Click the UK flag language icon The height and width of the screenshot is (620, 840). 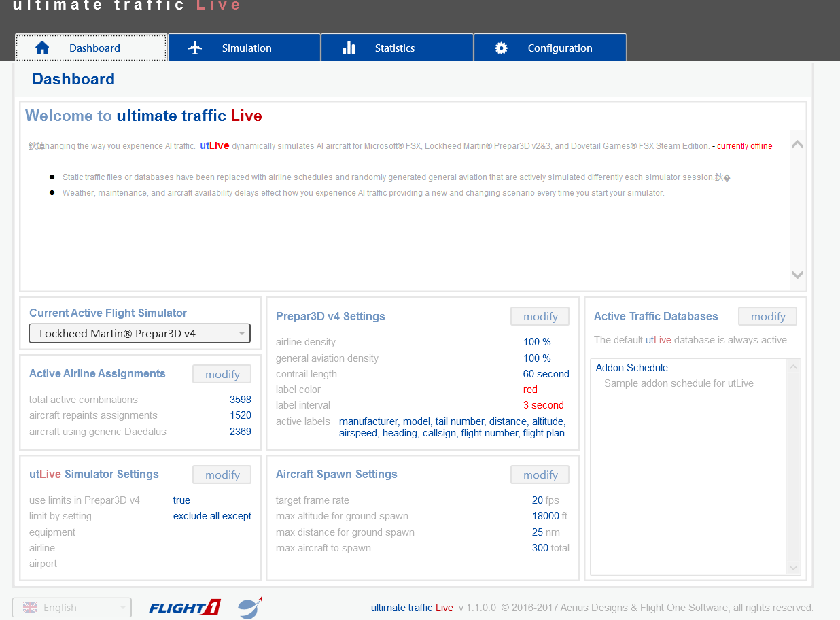(x=30, y=608)
